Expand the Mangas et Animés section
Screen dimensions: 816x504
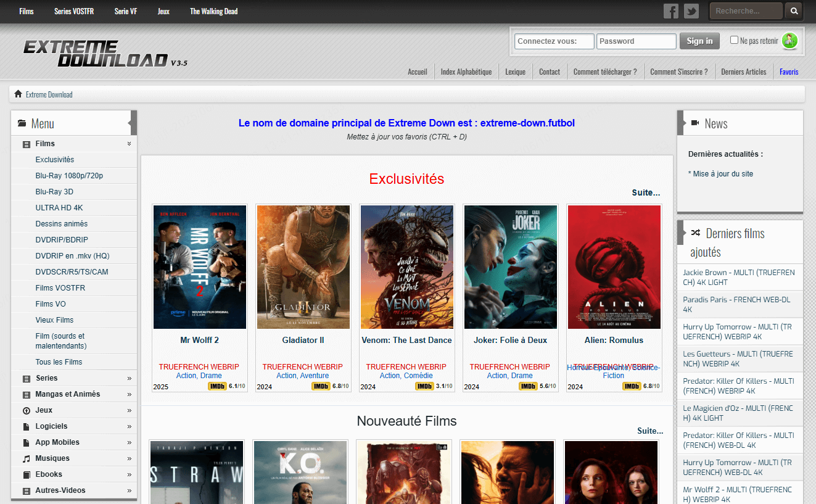(x=129, y=394)
